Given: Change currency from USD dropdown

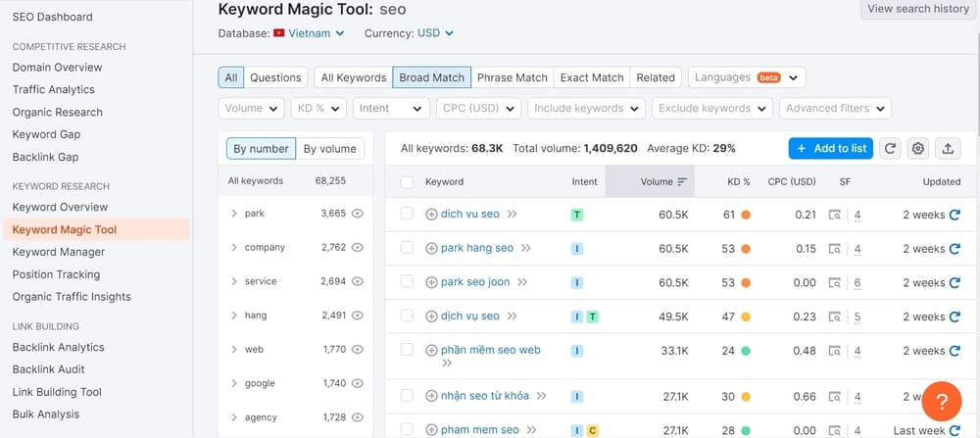Looking at the screenshot, I should coord(435,33).
